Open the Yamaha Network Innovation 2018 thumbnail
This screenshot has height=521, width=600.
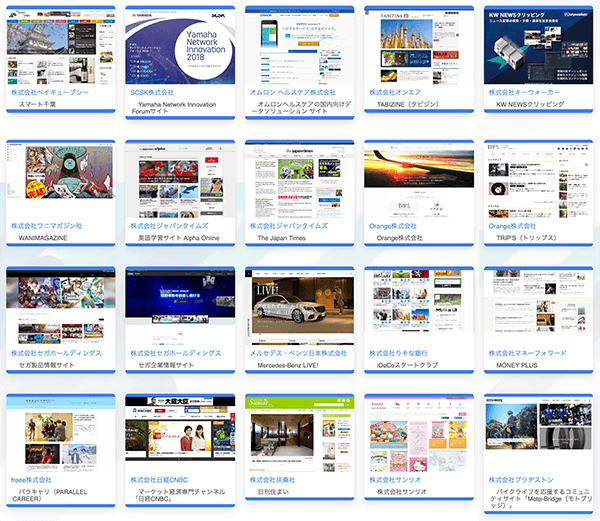(180, 47)
